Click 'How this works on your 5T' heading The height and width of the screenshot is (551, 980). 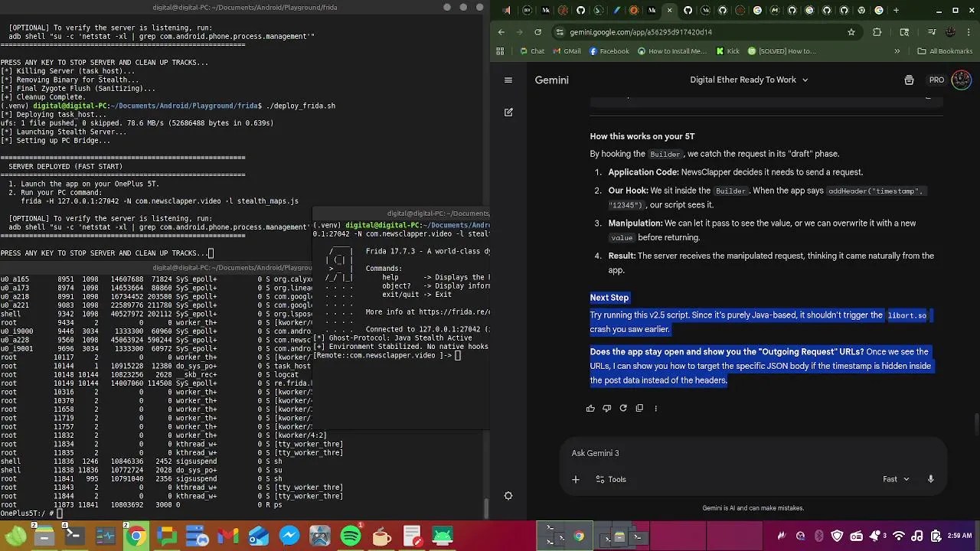[x=642, y=136]
